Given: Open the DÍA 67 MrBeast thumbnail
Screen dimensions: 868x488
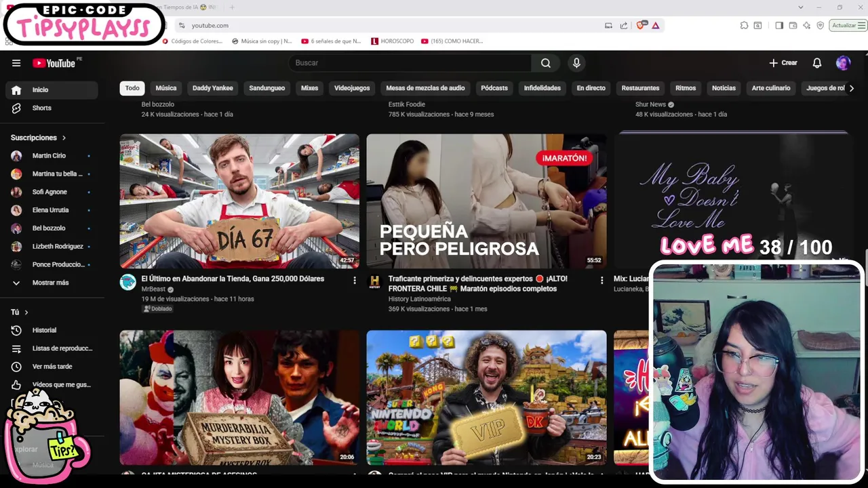Looking at the screenshot, I should [239, 201].
